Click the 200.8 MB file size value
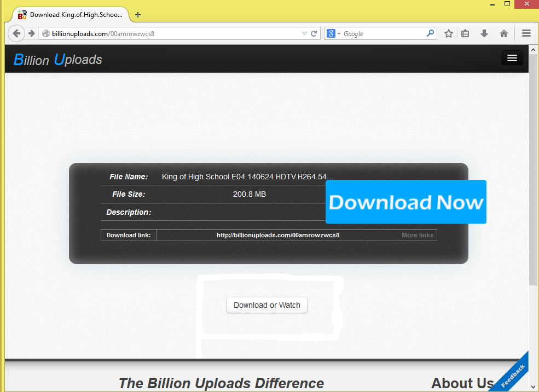Image resolution: width=539 pixels, height=392 pixels. [x=250, y=194]
